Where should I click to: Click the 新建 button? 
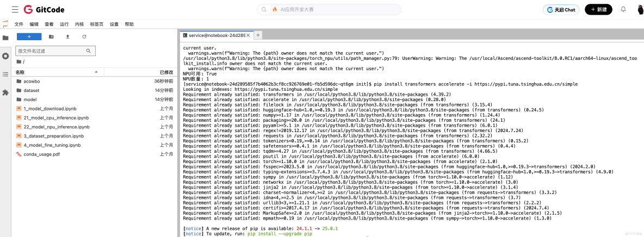pos(598,9)
